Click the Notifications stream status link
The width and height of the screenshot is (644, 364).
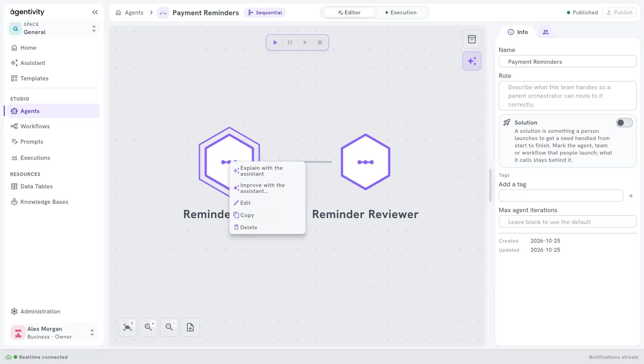[x=613, y=357]
